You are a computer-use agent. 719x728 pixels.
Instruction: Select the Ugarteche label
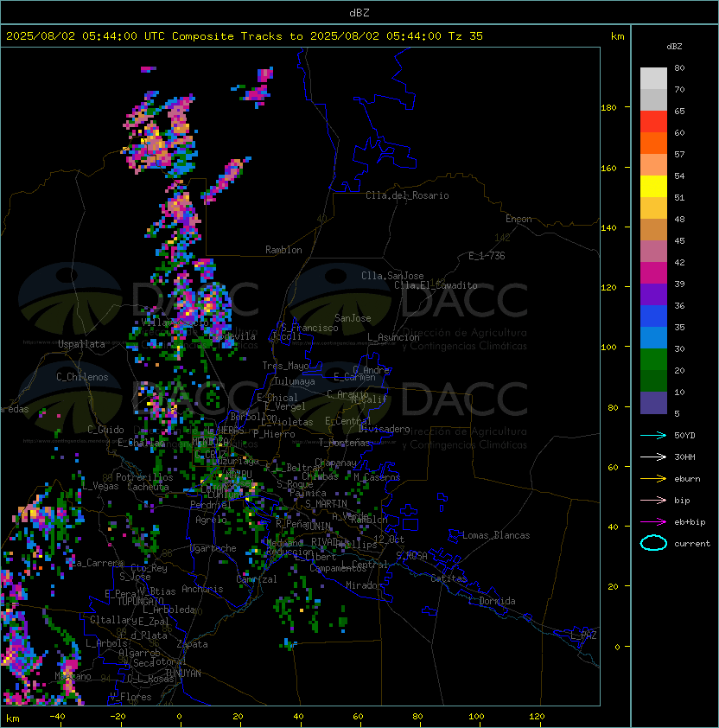pos(213,548)
